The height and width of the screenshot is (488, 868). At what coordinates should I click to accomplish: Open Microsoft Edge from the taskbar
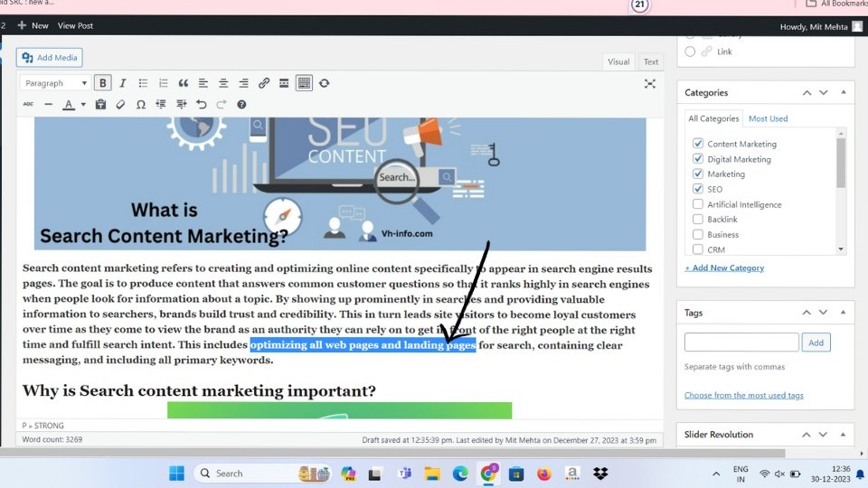click(460, 473)
